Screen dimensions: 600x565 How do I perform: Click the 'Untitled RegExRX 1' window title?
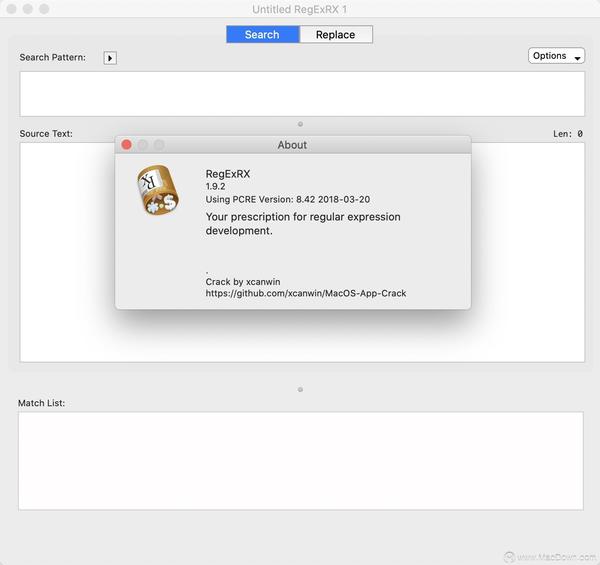coord(300,9)
